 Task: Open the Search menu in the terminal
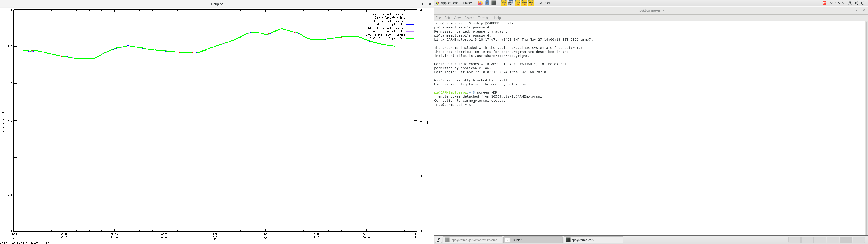coord(469,18)
